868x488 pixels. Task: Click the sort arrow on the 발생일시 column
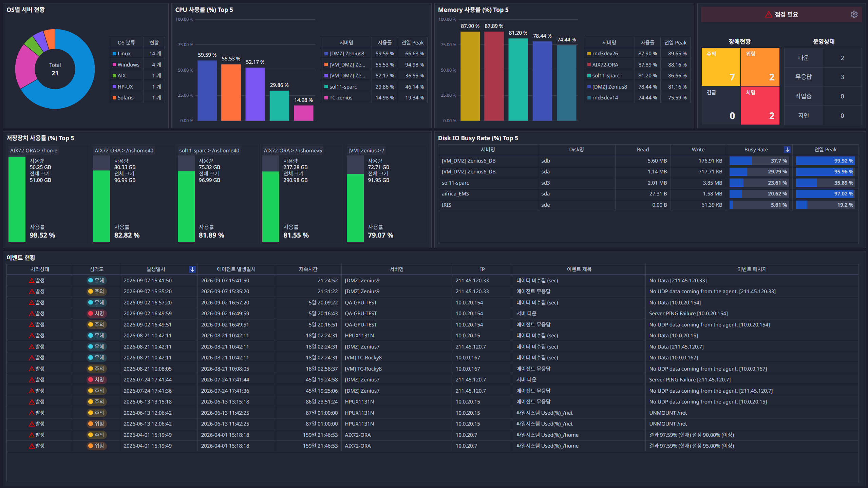point(192,269)
